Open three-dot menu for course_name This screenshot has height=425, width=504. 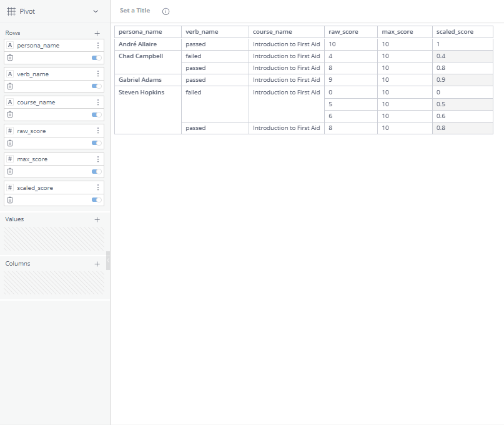[x=98, y=102]
